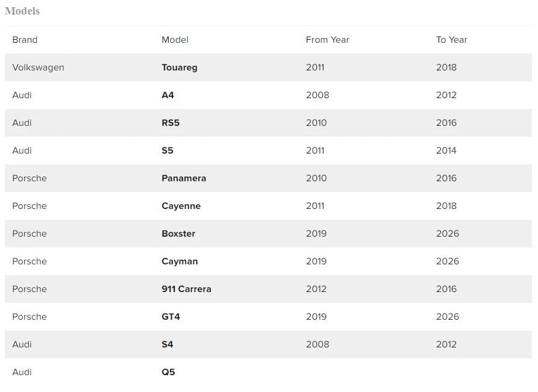The height and width of the screenshot is (392, 538).
Task: Open the S4 model entry
Action: click(167, 344)
